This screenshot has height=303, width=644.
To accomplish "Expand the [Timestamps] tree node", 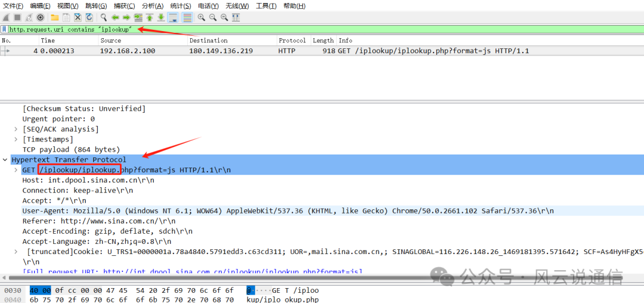I will (16, 140).
